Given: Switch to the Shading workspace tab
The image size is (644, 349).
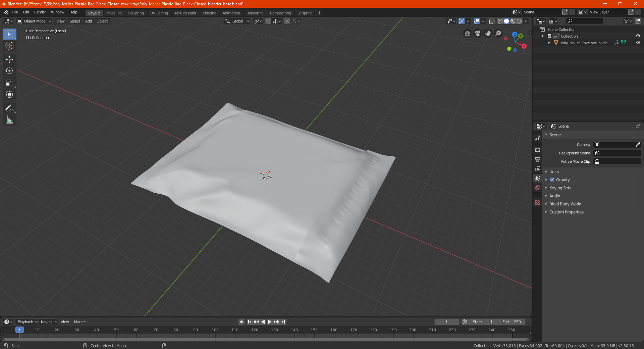Looking at the screenshot, I should (x=209, y=13).
